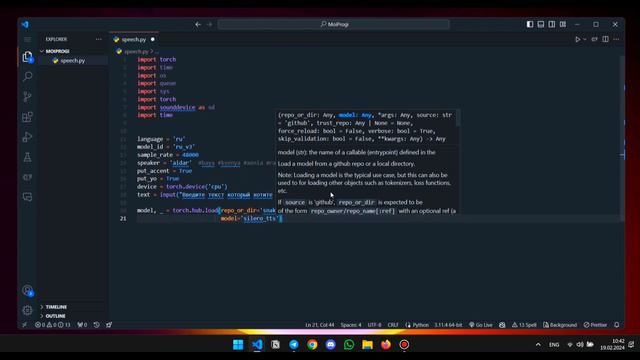
Task: Show errors and warnings in Problems panel
Action: point(53,325)
